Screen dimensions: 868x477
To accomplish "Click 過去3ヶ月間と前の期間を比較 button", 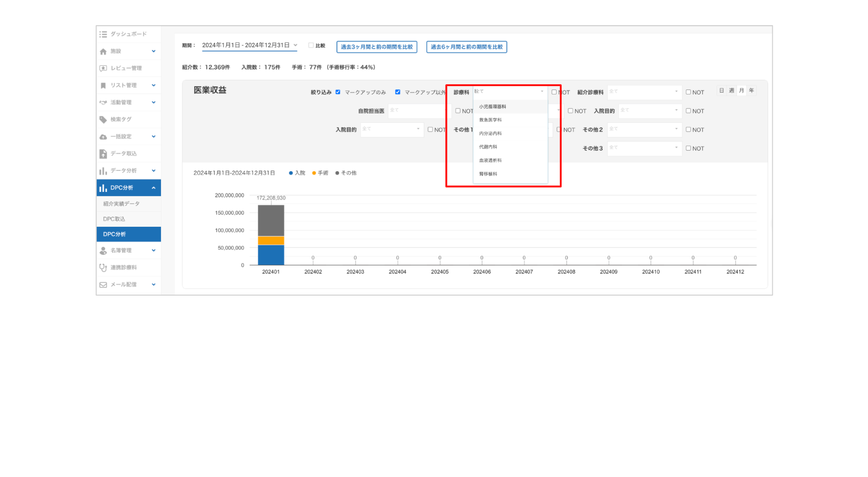I will pyautogui.click(x=377, y=47).
